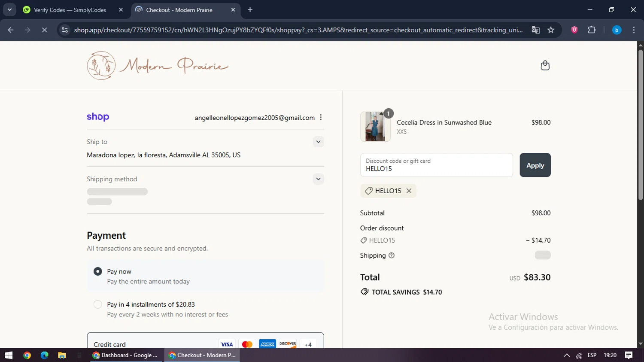Click the Amex card icon
This screenshot has width=644, height=362.
(267, 344)
